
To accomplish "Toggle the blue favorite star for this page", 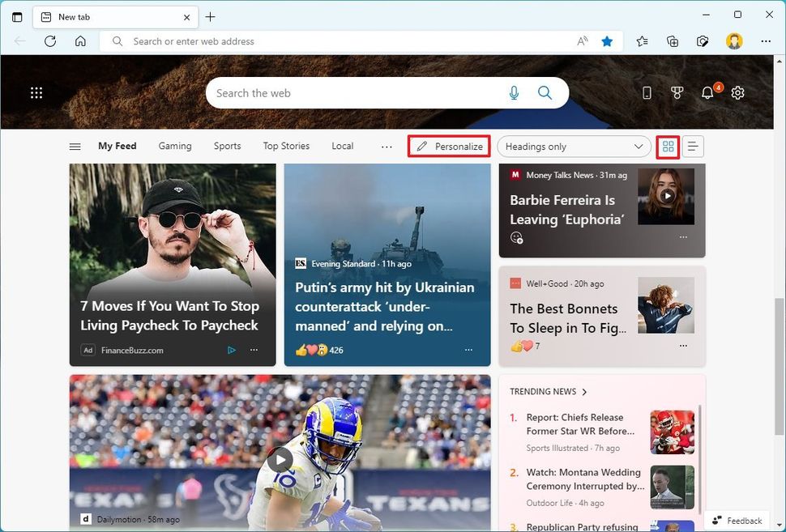I will 607,41.
